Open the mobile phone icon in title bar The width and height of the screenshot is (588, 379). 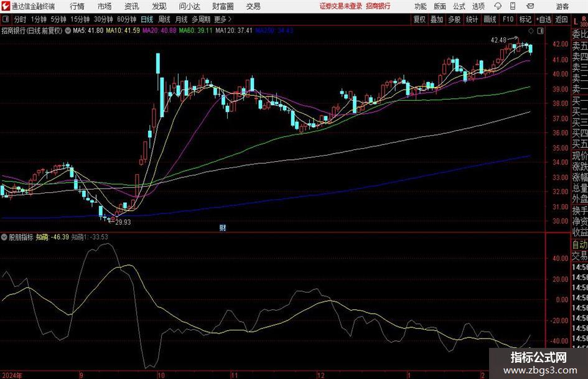(513, 6)
